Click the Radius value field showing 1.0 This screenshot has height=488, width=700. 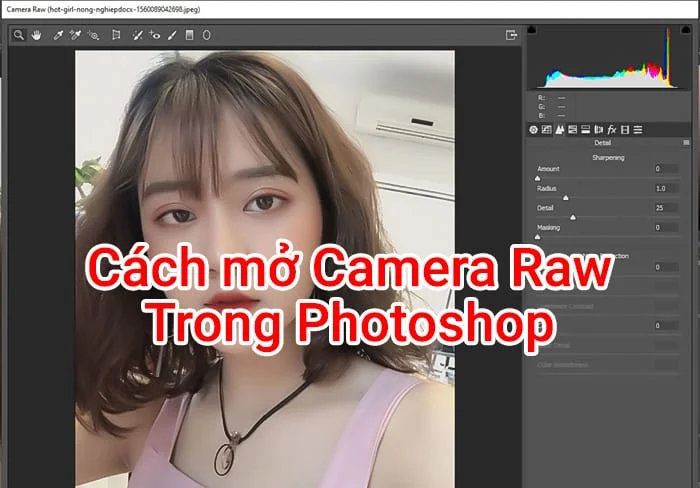(x=666, y=188)
